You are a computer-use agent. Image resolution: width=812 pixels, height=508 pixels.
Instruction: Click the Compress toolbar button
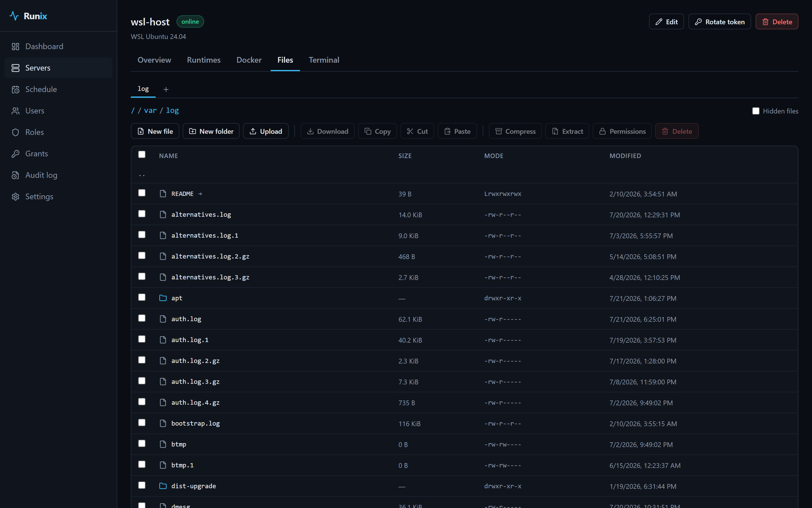[x=515, y=131]
